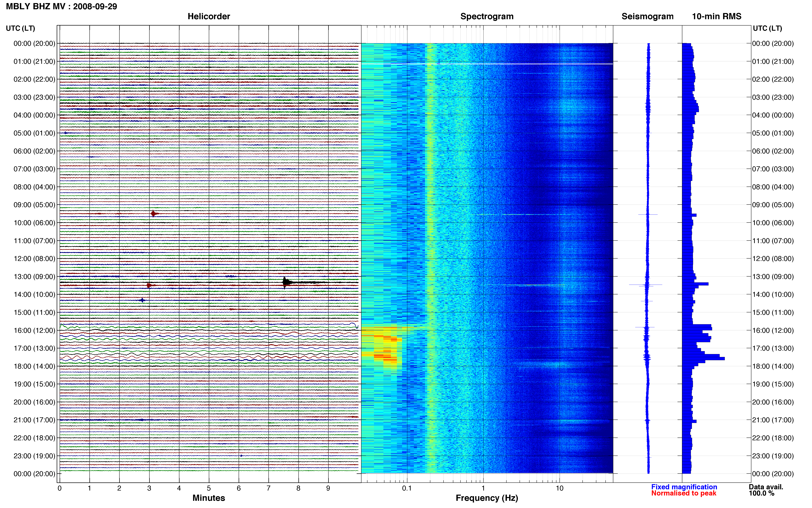This screenshot has height=508, width=812.
Task: Click the right "UTC (LT)" axis label
Action: [x=767, y=28]
